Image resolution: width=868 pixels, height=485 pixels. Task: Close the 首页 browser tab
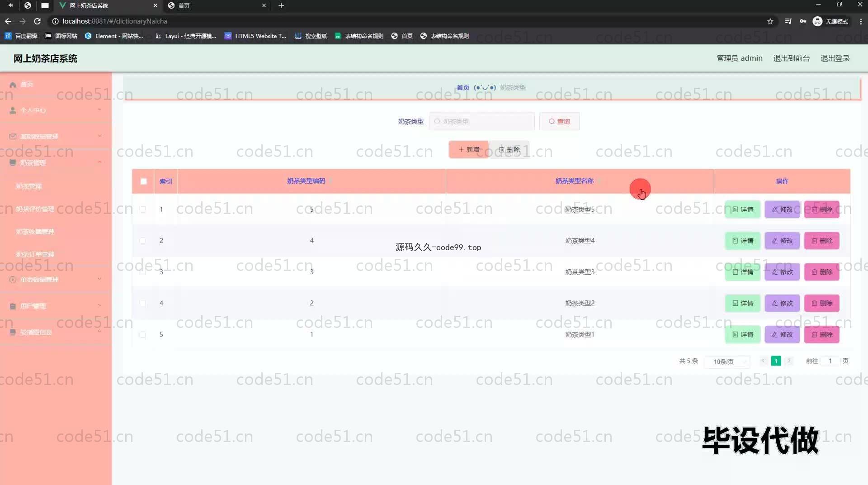click(264, 5)
